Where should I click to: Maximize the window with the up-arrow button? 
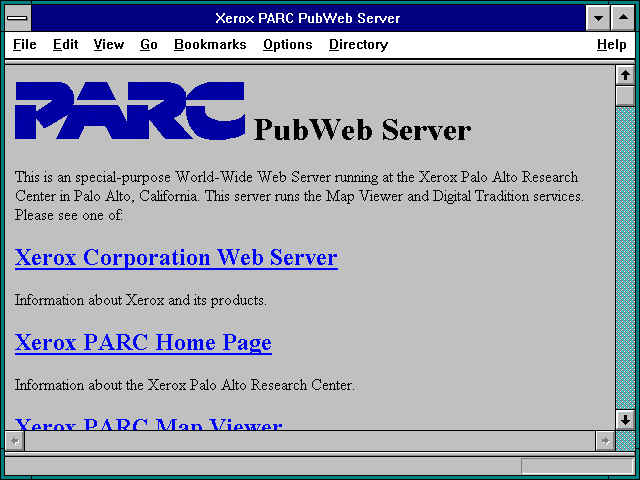point(623,18)
